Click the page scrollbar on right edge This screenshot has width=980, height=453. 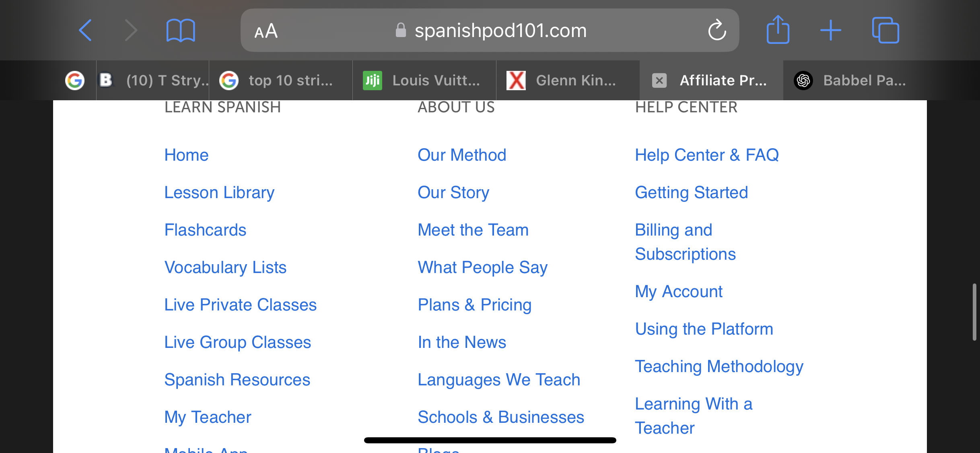[974, 312]
